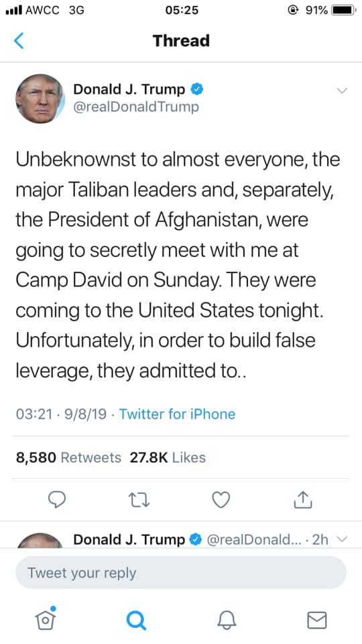
Task: Open Donald J. Trump profile picture
Action: point(40,99)
